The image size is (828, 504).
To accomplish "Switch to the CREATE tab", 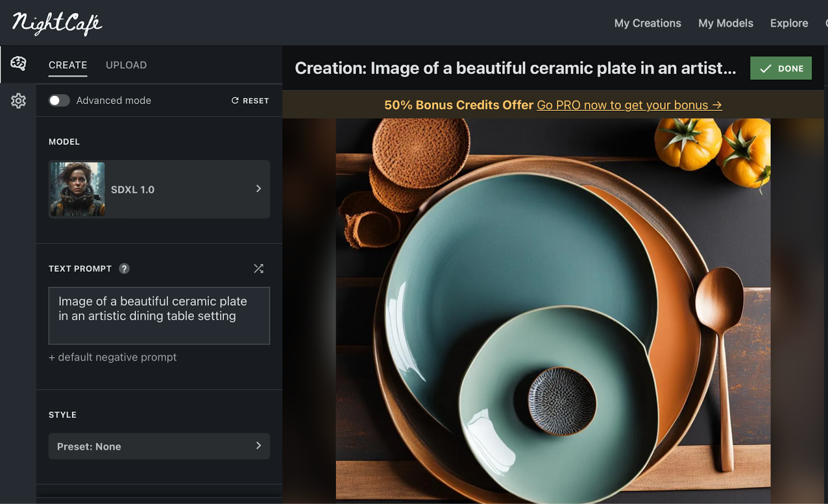I will pos(68,65).
